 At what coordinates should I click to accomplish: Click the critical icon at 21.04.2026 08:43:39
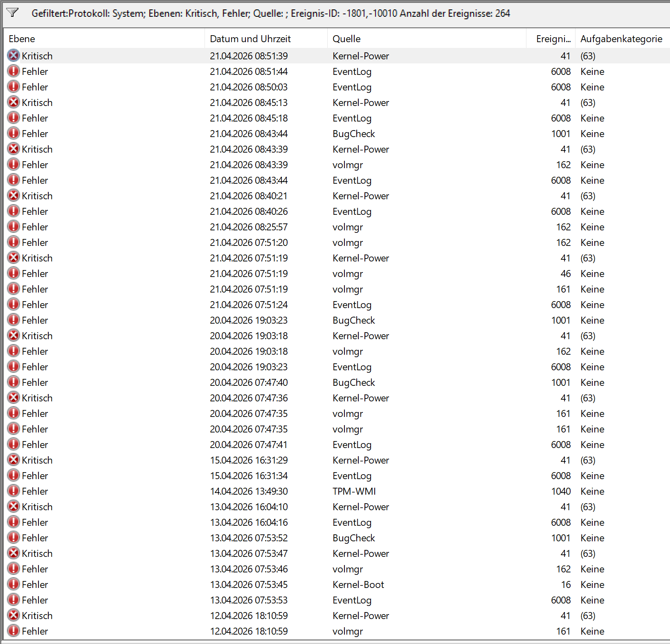pos(13,149)
